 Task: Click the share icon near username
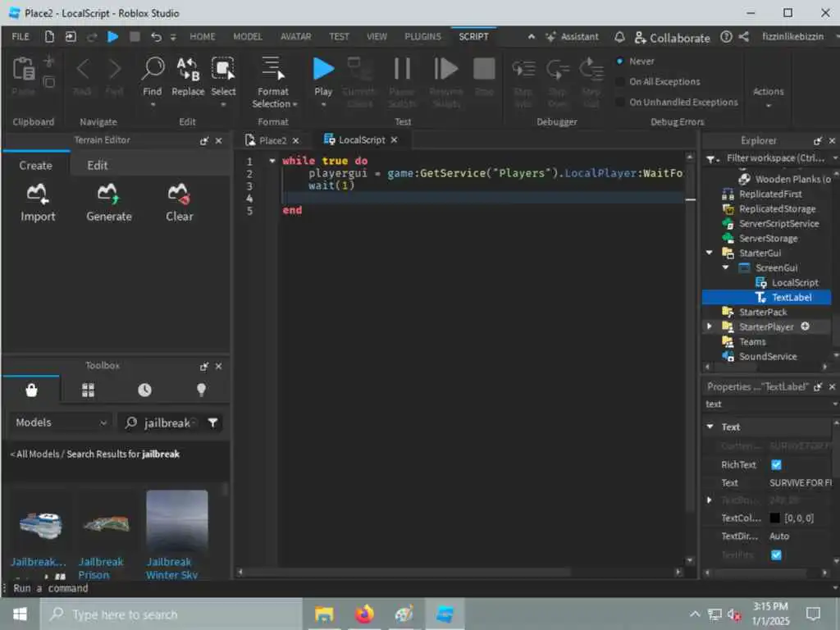tap(743, 36)
